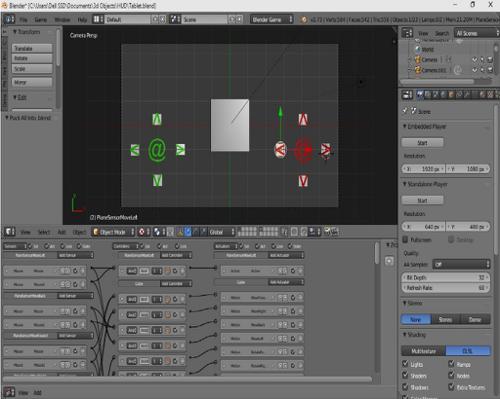
Task: Open the Info editor type icon
Action: pyautogui.click(x=9, y=19)
